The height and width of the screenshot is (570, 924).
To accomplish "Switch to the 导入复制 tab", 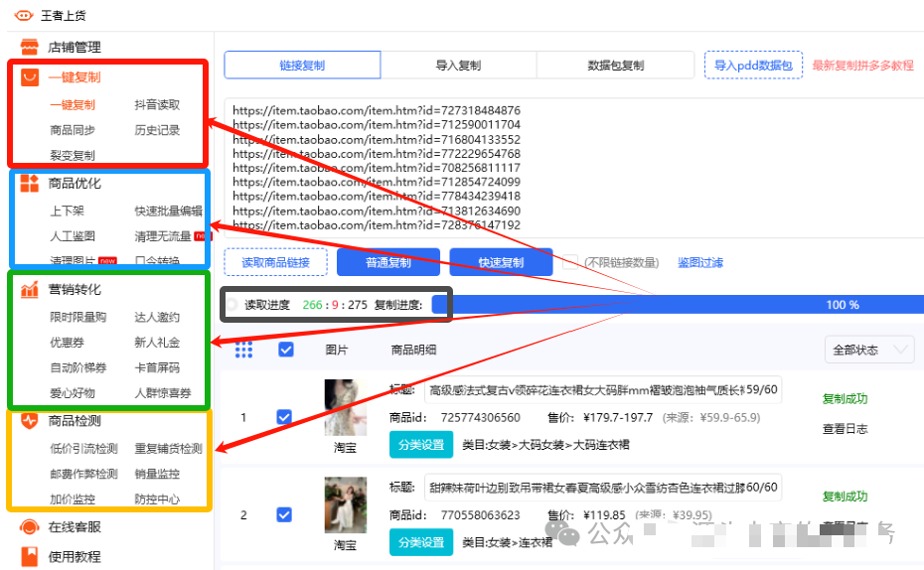I will click(458, 66).
